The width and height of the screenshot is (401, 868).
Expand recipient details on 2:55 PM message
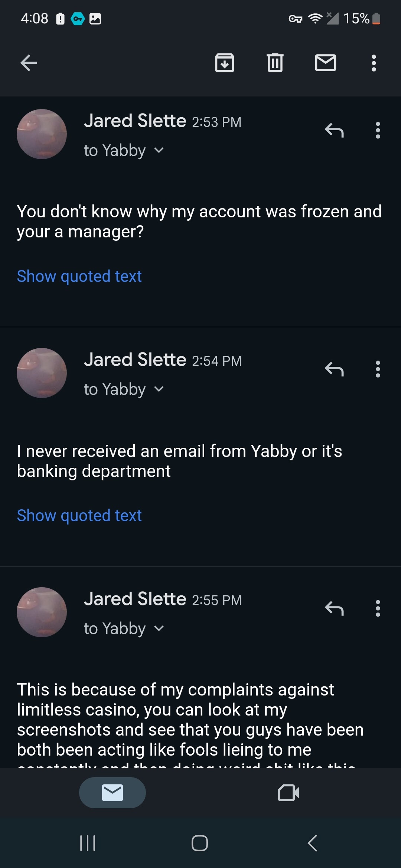click(x=159, y=628)
